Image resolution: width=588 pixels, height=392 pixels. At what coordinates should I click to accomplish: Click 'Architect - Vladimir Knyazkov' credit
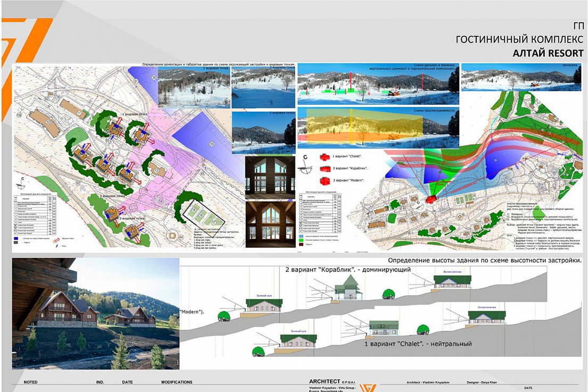click(428, 382)
